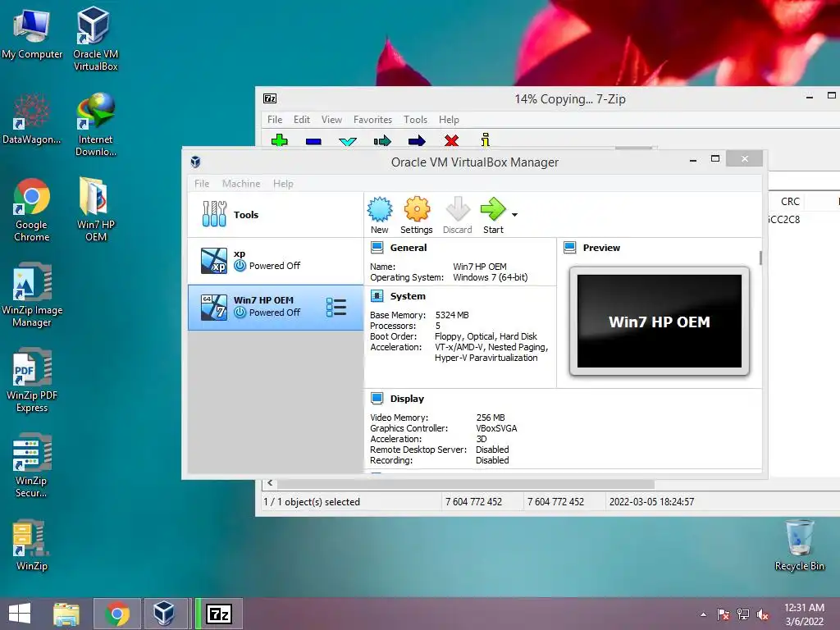Click the Preview section header
840x630 pixels.
(x=601, y=248)
